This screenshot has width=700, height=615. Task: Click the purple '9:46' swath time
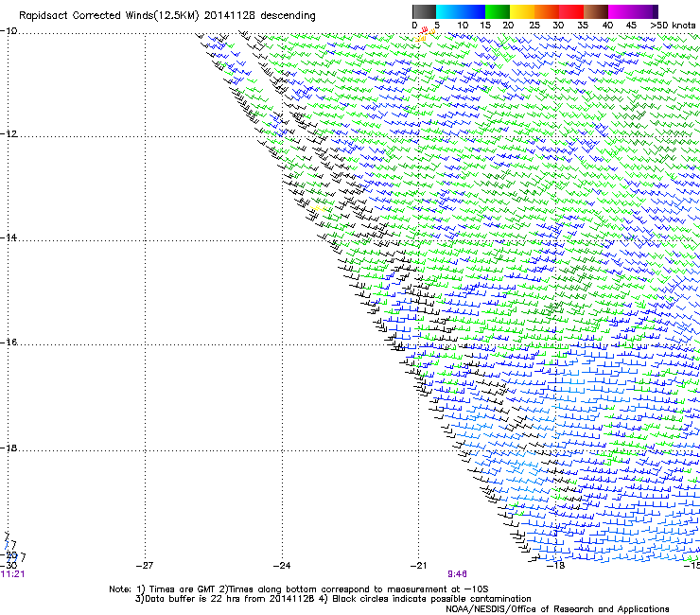point(457,574)
